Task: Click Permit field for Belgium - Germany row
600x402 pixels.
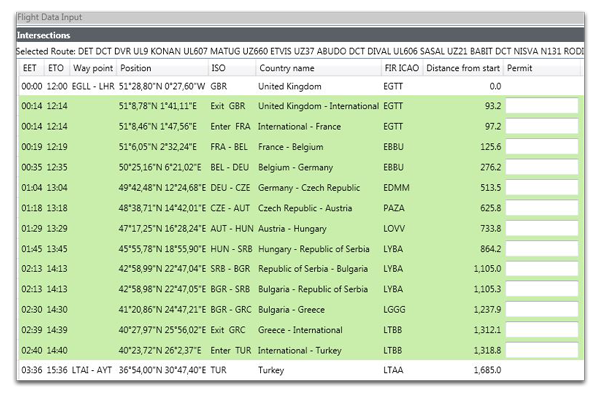Action: (542, 167)
